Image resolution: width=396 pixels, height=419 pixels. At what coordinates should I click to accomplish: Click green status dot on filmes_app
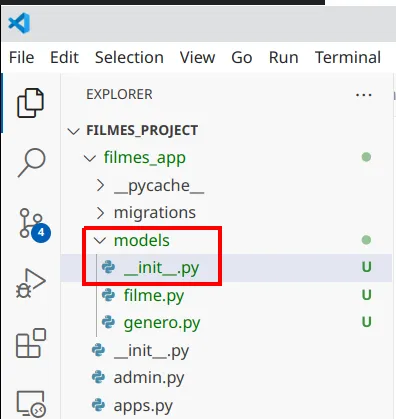(366, 157)
